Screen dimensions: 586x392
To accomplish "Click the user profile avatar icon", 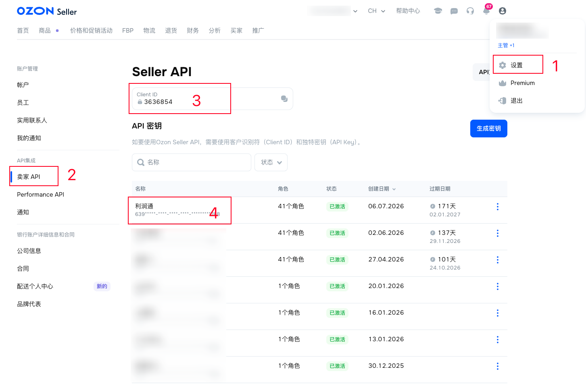I will coord(503,11).
